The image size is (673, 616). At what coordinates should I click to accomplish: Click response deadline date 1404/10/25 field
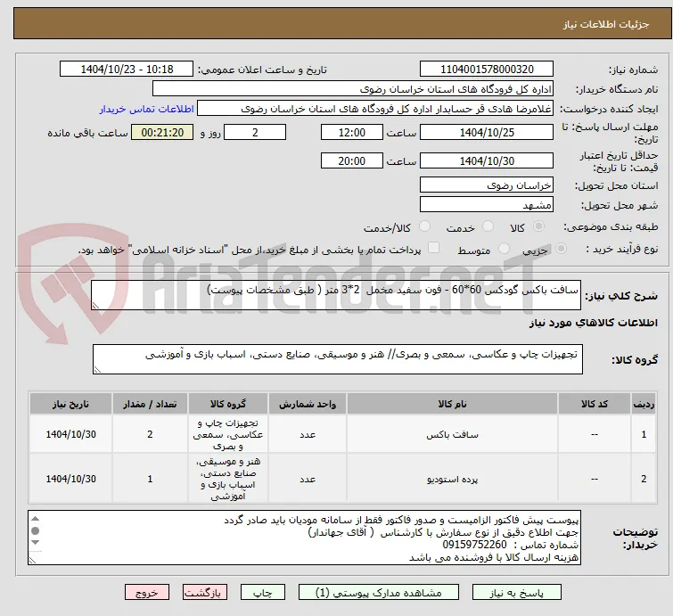pos(487,132)
